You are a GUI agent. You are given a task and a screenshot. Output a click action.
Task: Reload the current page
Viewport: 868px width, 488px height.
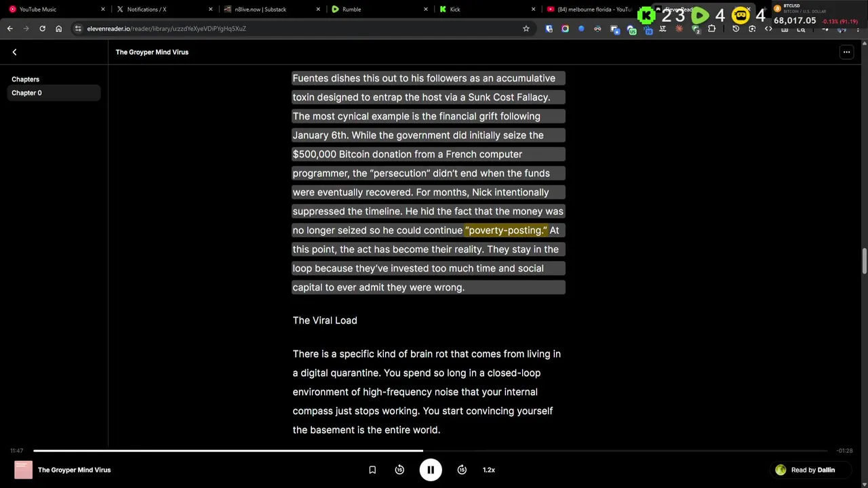tap(42, 28)
